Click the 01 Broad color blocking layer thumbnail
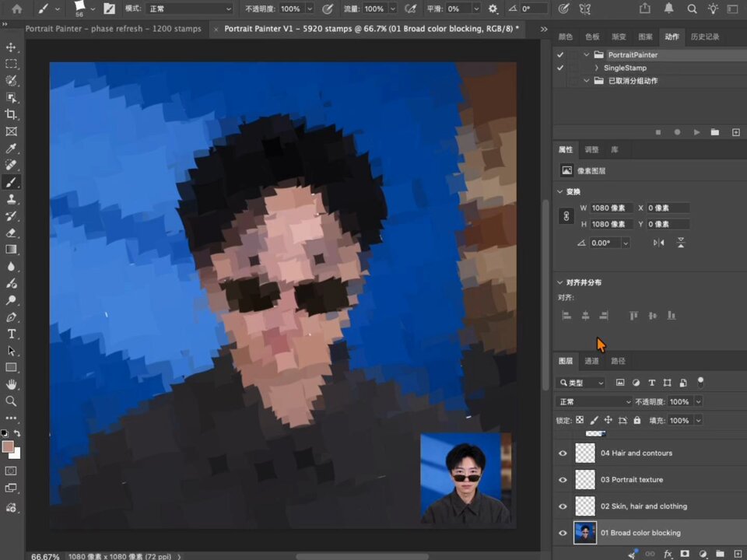Screen dimensions: 747x560 585,533
